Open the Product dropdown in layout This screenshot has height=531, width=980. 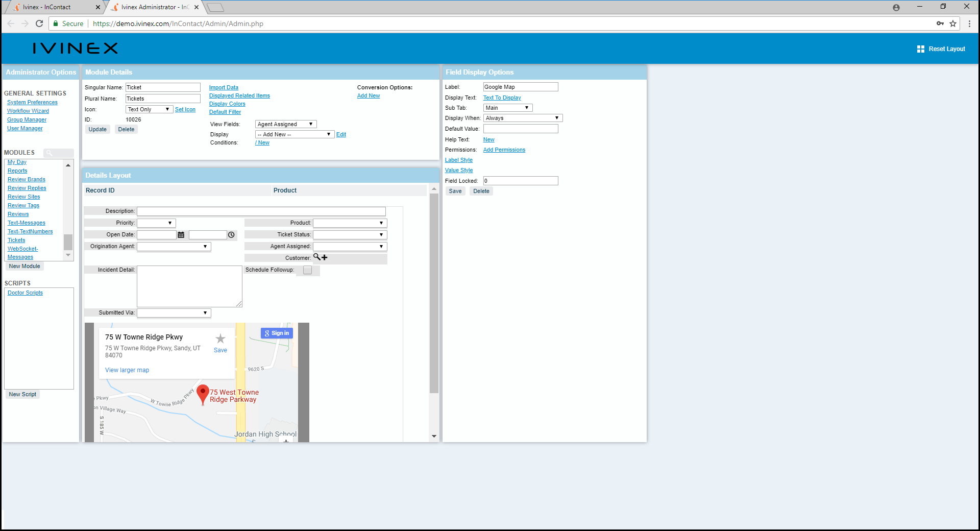coord(350,223)
